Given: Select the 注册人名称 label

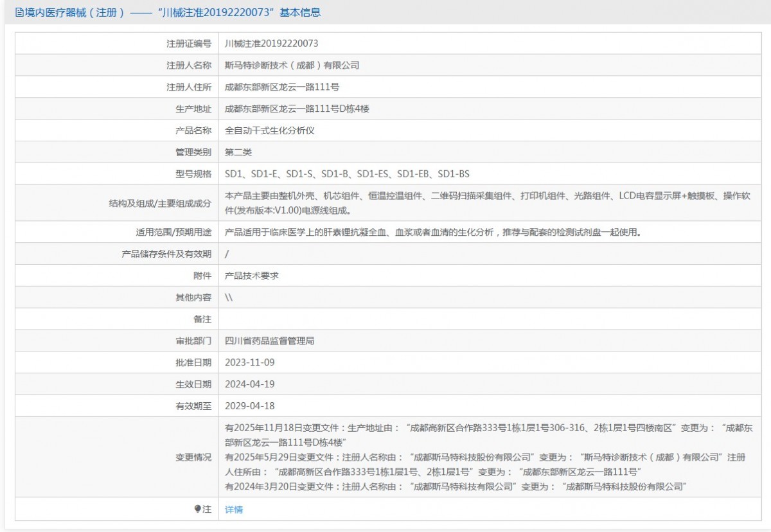Looking at the screenshot, I should point(189,66).
